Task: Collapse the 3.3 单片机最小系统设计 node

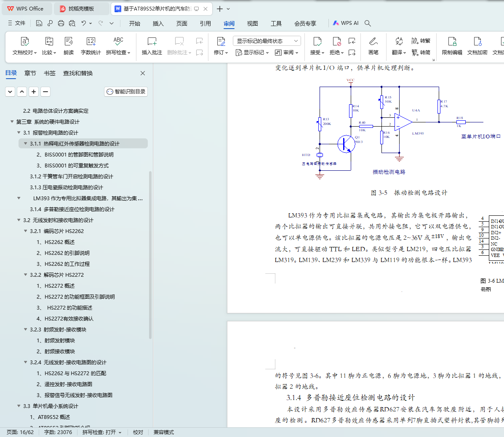Action: click(x=19, y=406)
